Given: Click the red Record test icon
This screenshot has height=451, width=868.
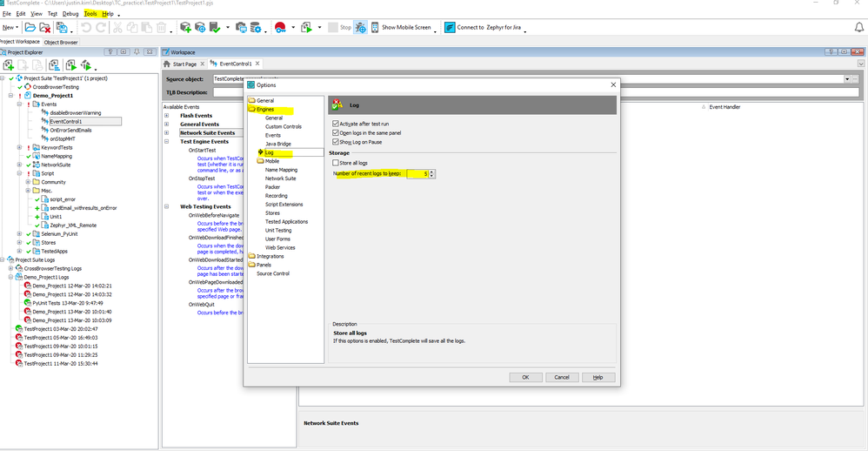Looking at the screenshot, I should pos(281,28).
